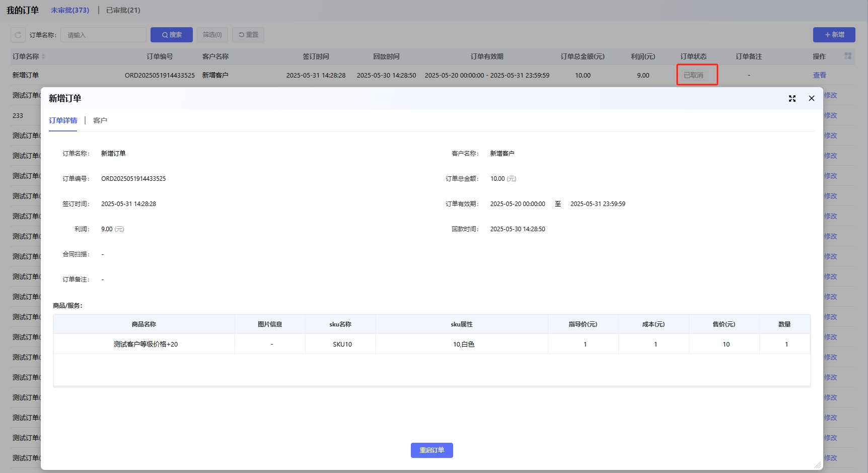Select the 测试客户等级价格+20 product row
The height and width of the screenshot is (473, 868).
click(x=146, y=344)
